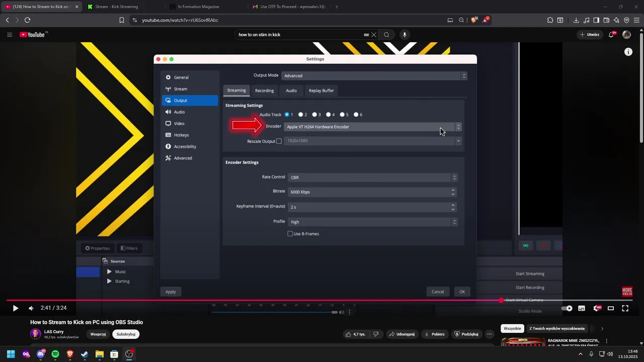This screenshot has height=362, width=644.
Task: Select Audio Track 6 radio button
Action: pos(356,115)
